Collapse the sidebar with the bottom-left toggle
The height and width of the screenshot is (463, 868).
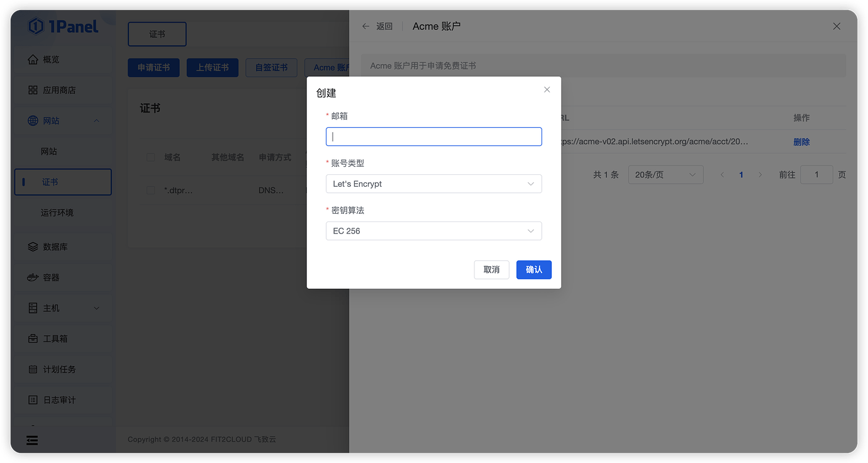(32, 440)
